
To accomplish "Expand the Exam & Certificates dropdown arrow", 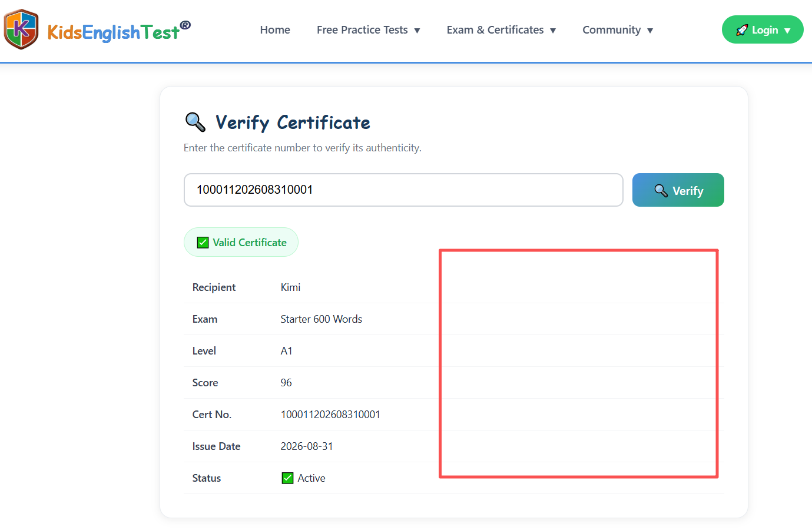I will pyautogui.click(x=553, y=31).
